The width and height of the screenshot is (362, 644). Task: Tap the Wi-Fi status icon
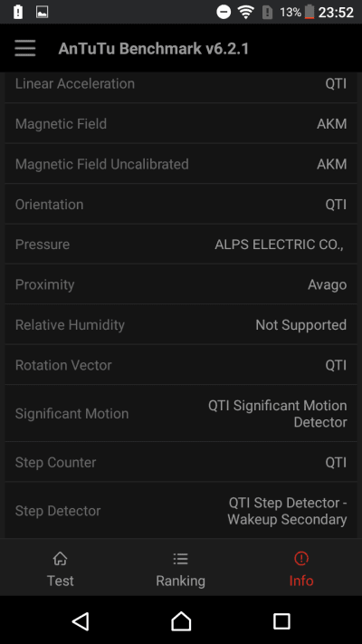pyautogui.click(x=246, y=13)
